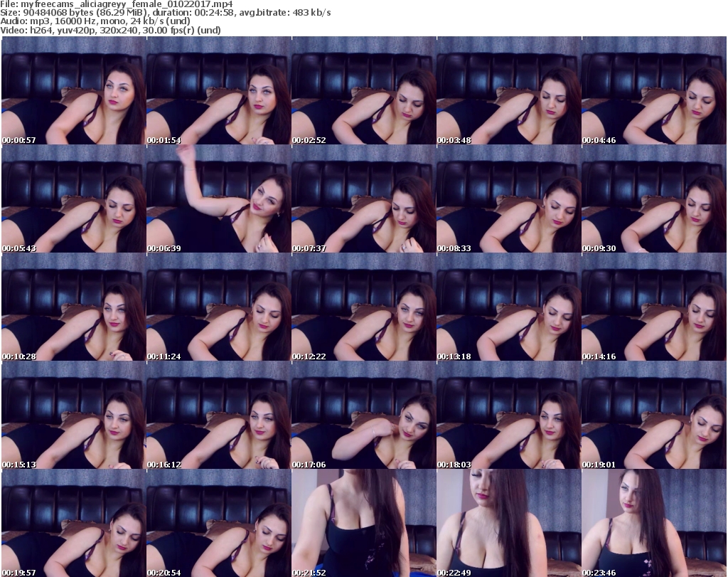
Task: Select the thumbnail stamped 00:20:54
Action: 219,523
